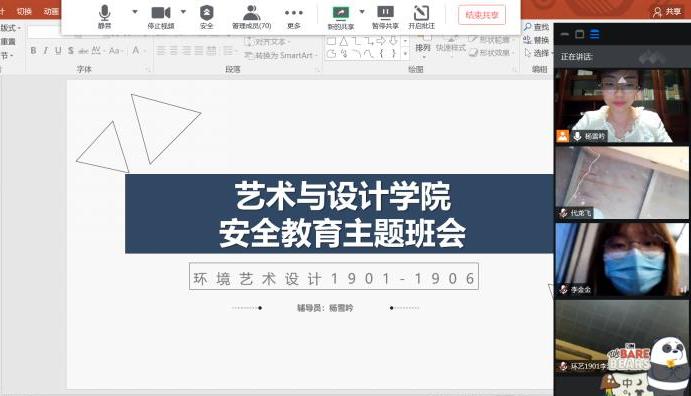Click the Bold formatting icon
This screenshot has height=396, width=691.
(33, 51)
